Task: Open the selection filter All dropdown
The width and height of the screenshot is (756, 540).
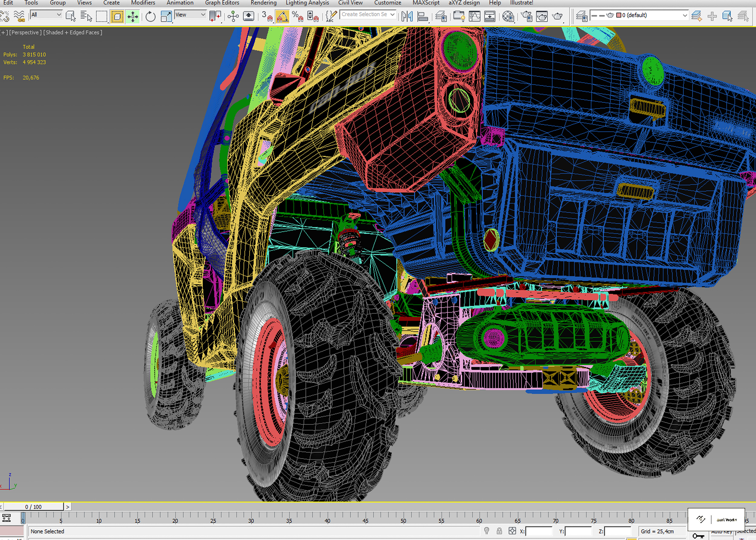Action: pos(46,15)
